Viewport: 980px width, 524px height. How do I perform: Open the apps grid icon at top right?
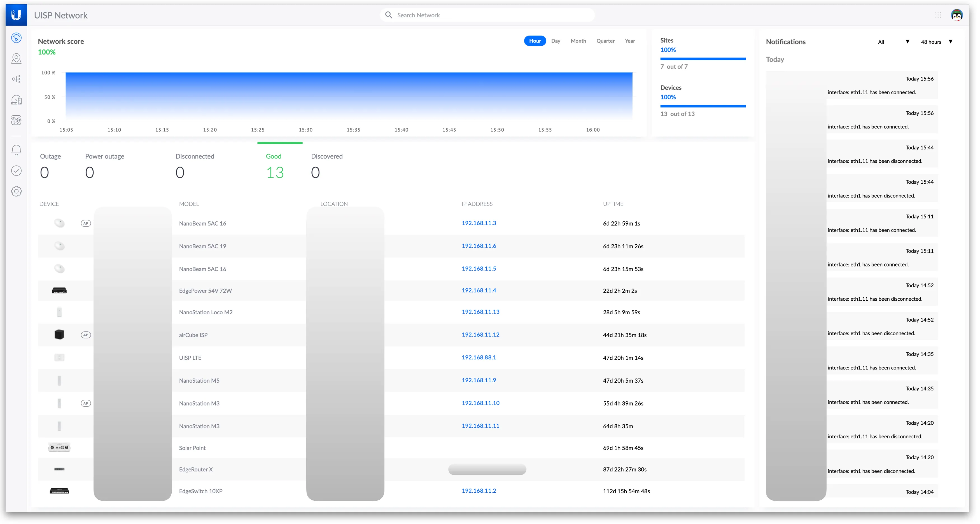(x=938, y=15)
